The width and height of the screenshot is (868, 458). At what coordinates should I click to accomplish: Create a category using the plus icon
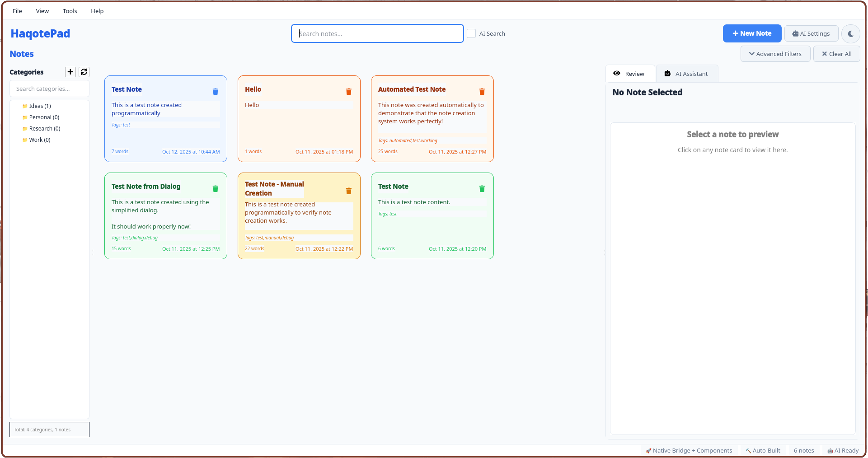[70, 72]
